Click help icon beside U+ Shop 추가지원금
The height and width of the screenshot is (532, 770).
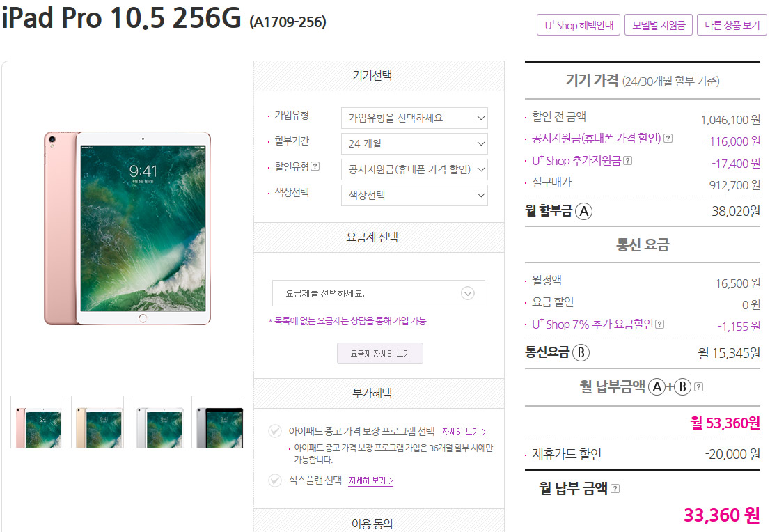pos(627,161)
